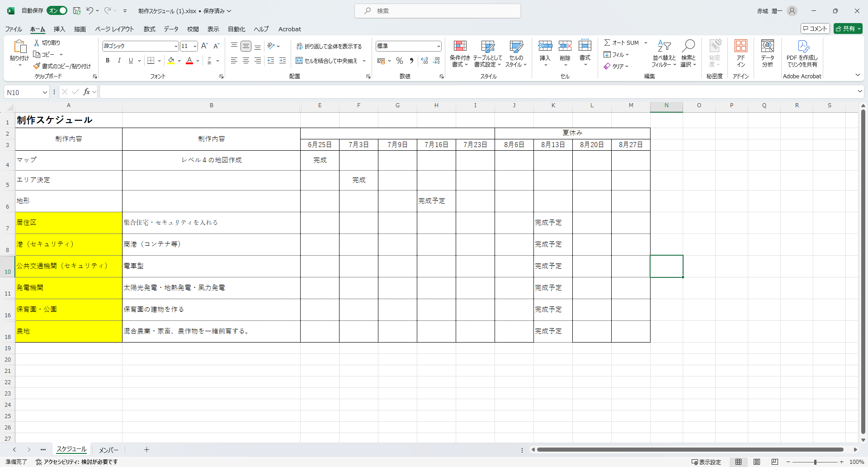Screen dimensions: 868x467
Task: Expand the AutoSum dropdown arrow
Action: 646,43
